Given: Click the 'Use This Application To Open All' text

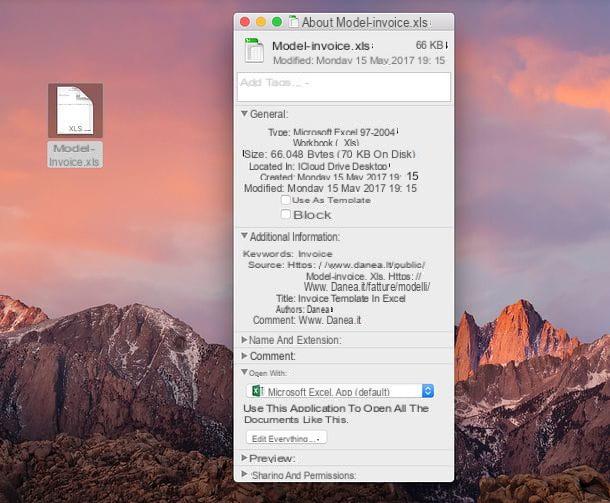Looking at the screenshot, I should click(x=336, y=408).
